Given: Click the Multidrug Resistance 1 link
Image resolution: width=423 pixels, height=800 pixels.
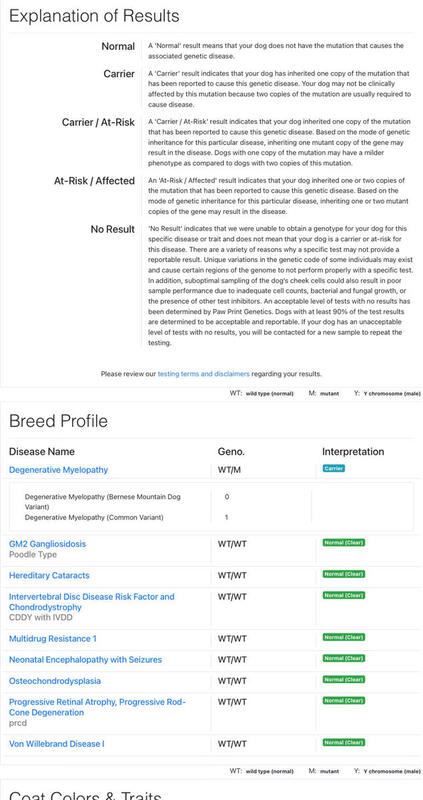Looking at the screenshot, I should pos(53,639).
